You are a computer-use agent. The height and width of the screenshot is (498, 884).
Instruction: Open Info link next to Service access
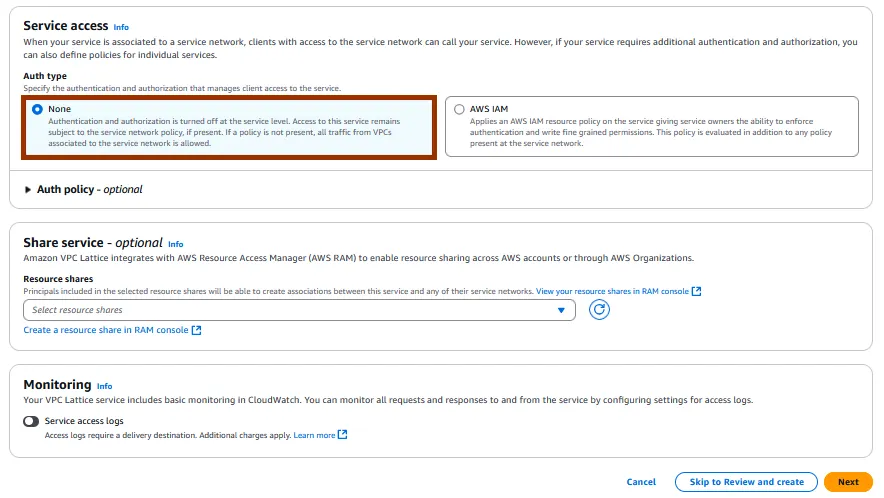[121, 27]
